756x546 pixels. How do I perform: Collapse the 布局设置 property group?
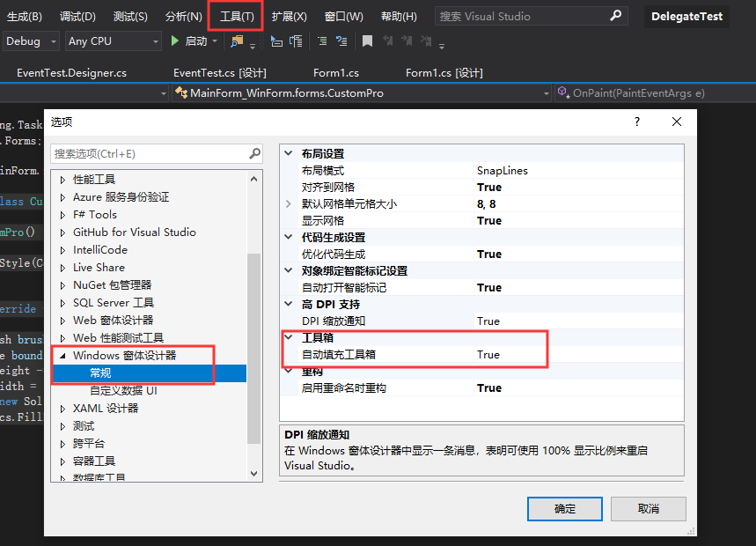[x=289, y=153]
